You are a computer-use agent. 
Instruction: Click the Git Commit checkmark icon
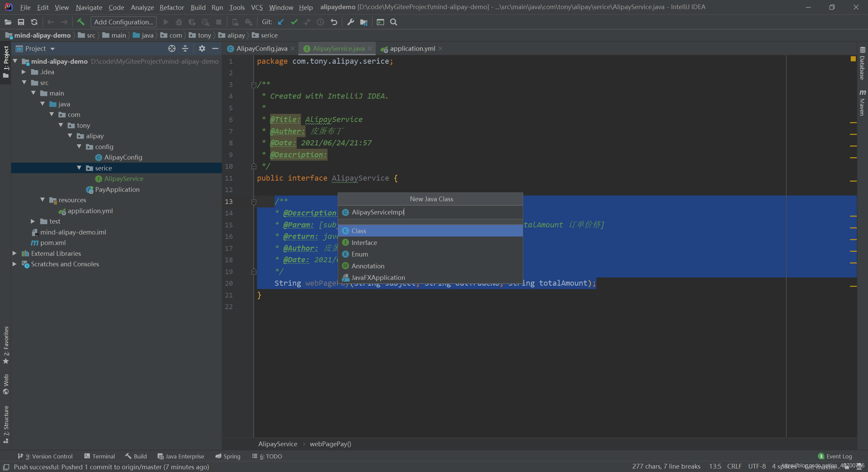(x=294, y=22)
